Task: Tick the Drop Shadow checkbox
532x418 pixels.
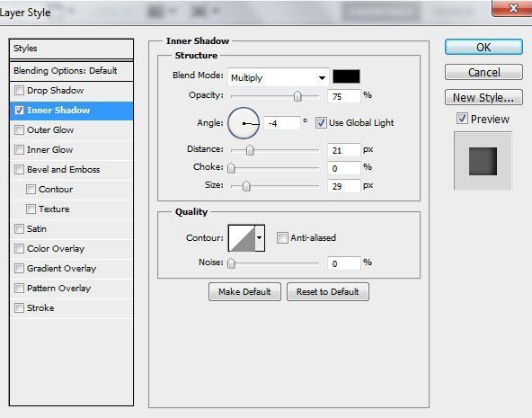Action: coord(20,91)
